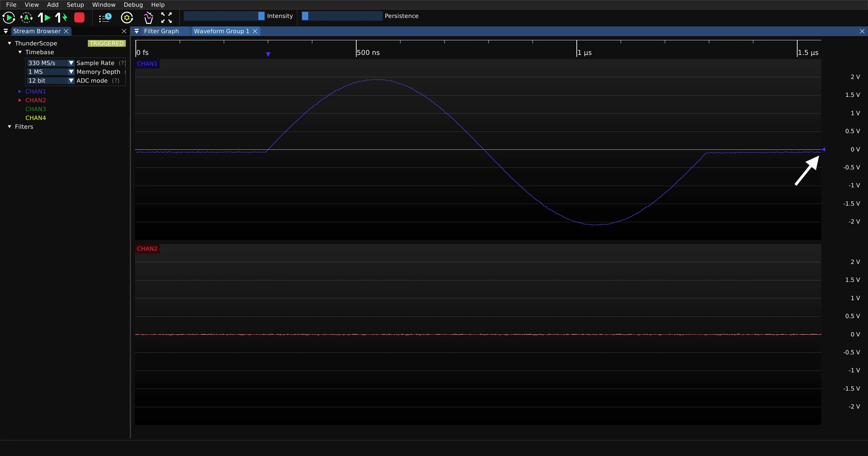Select CHAN3 in the stream browser
Screen dimensions: 868x456
tap(36, 109)
